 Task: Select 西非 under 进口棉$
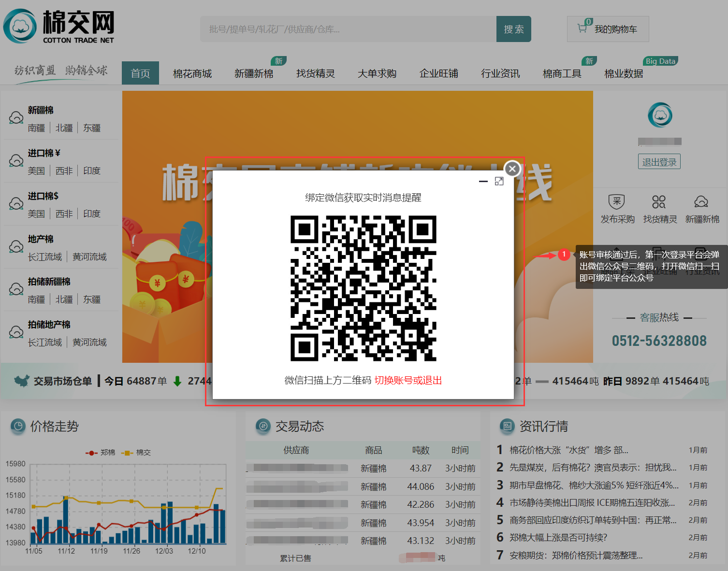click(64, 214)
